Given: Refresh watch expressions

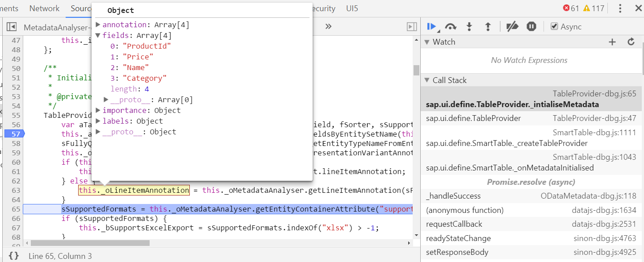Looking at the screenshot, I should tap(631, 42).
